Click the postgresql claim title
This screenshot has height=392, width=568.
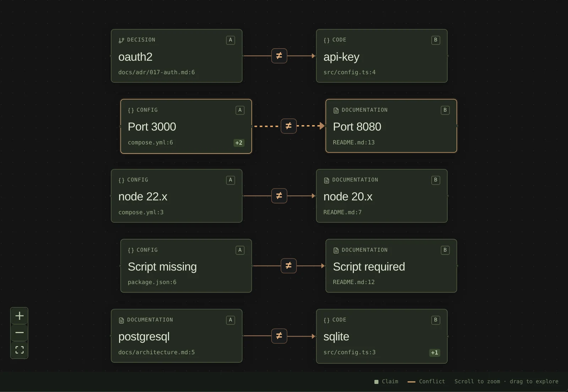pos(144,337)
